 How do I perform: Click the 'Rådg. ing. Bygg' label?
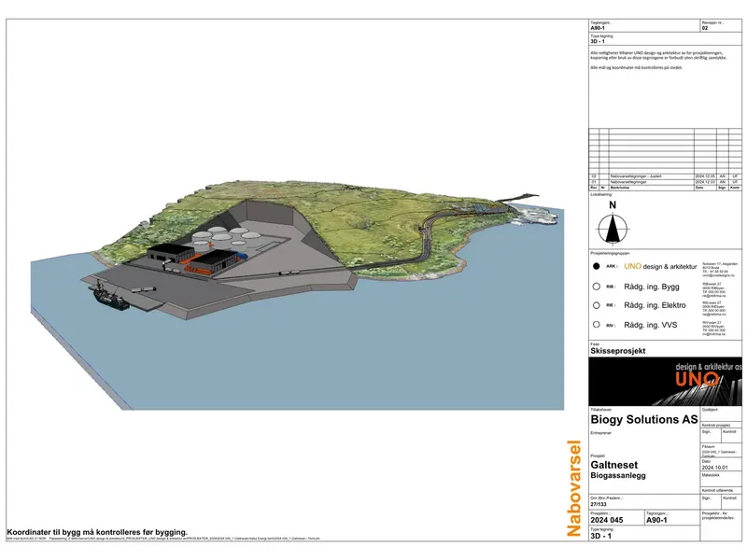[652, 287]
